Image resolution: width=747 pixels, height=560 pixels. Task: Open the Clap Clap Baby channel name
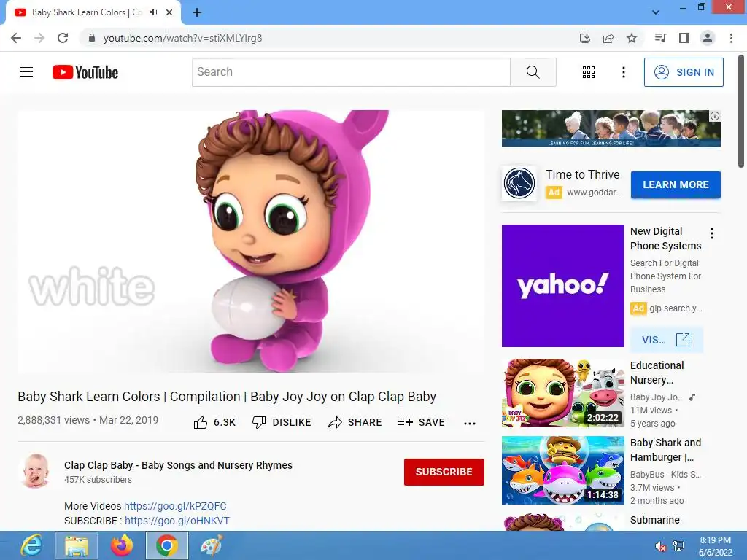[x=178, y=465]
